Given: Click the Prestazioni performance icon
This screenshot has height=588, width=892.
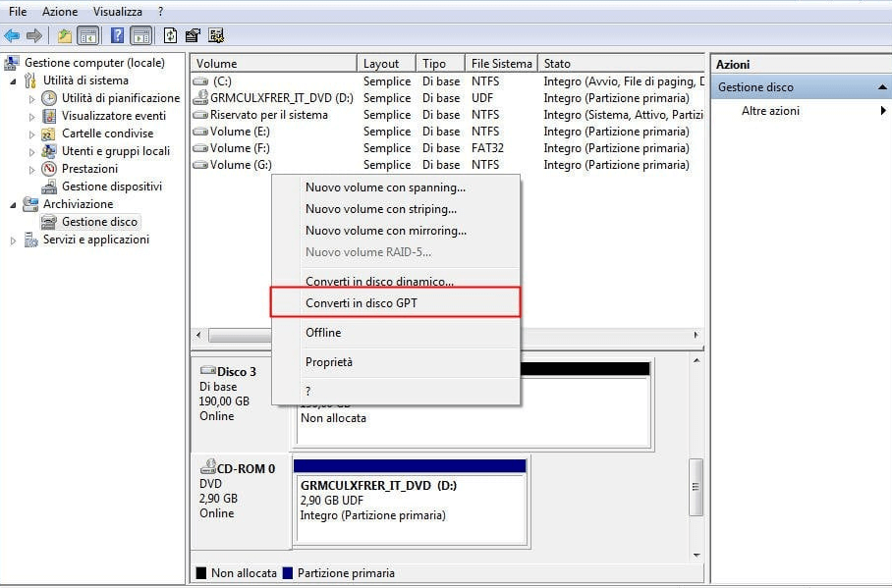Looking at the screenshot, I should 49,168.
